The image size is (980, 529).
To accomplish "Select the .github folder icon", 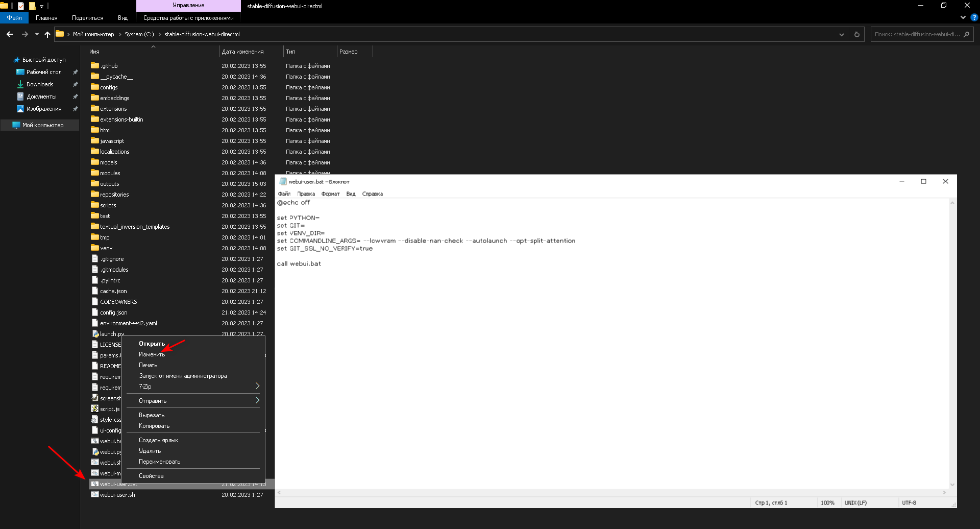I will [x=95, y=65].
